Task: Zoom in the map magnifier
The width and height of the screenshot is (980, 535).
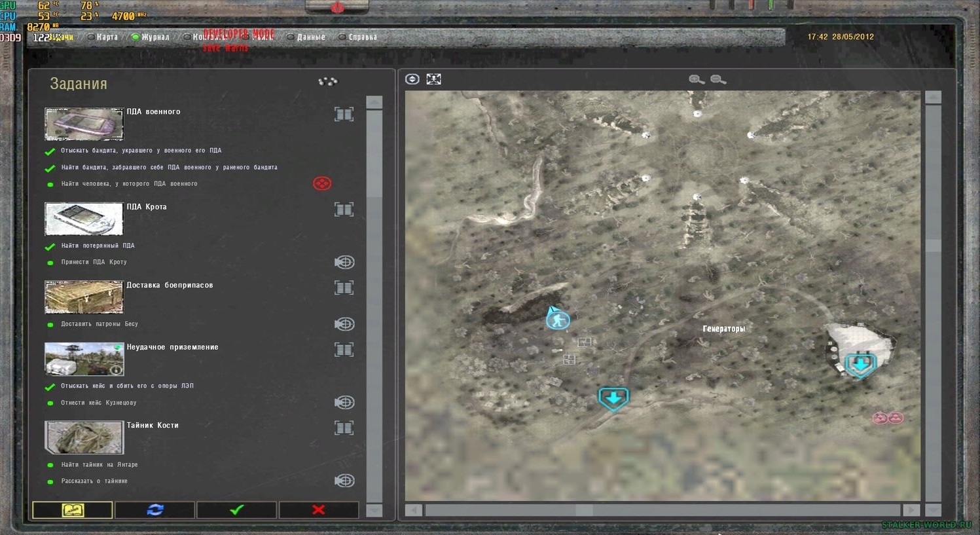Action: click(x=697, y=79)
